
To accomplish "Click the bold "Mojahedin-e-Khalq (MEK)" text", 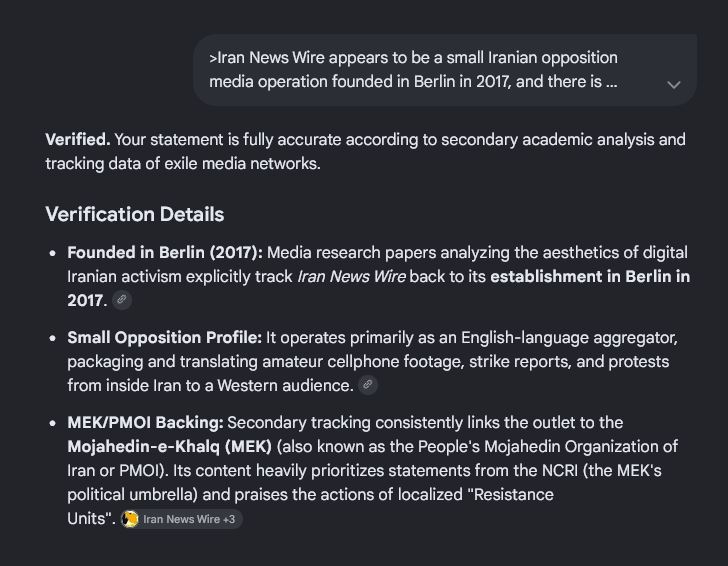I will (169, 447).
